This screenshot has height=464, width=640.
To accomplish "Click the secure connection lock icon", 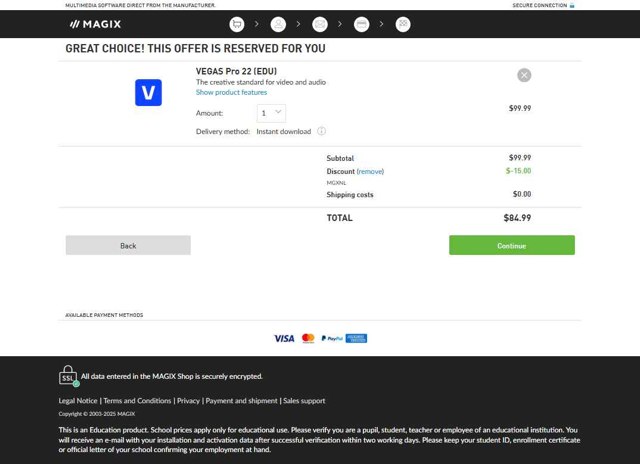I will [572, 5].
